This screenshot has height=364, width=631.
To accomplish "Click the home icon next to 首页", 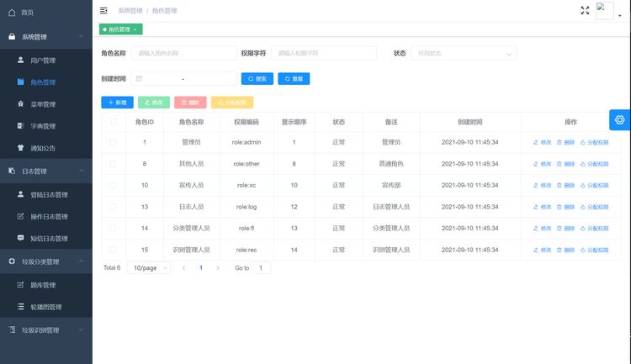I will click(x=12, y=13).
